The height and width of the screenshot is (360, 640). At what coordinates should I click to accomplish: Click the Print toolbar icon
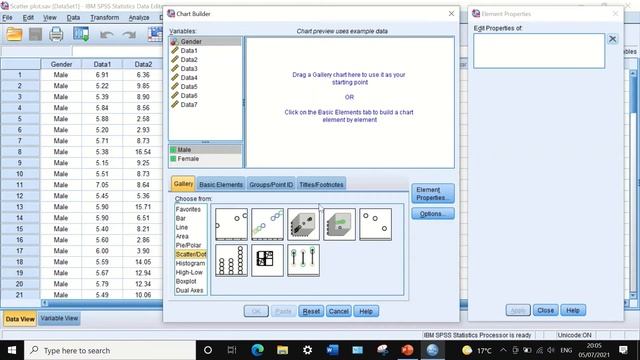[56, 34]
